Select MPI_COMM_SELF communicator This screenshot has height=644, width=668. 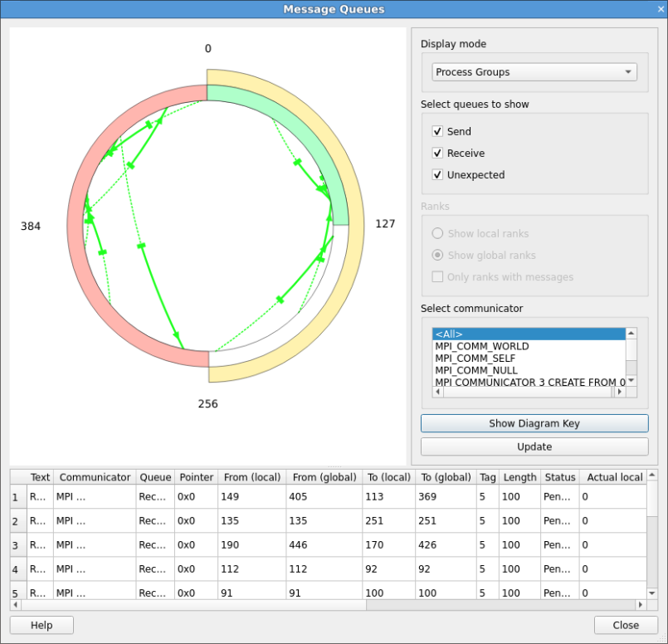(x=476, y=359)
